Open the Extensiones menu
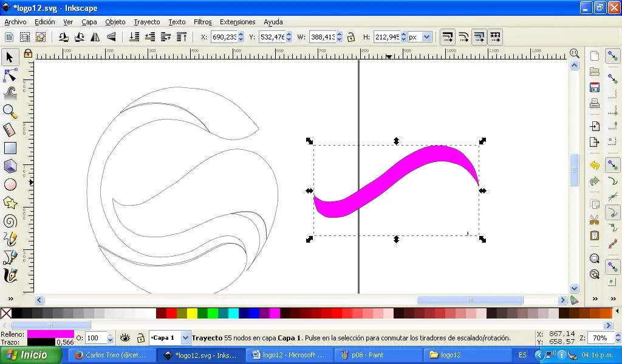Image resolution: width=622 pixels, height=364 pixels. click(x=238, y=22)
